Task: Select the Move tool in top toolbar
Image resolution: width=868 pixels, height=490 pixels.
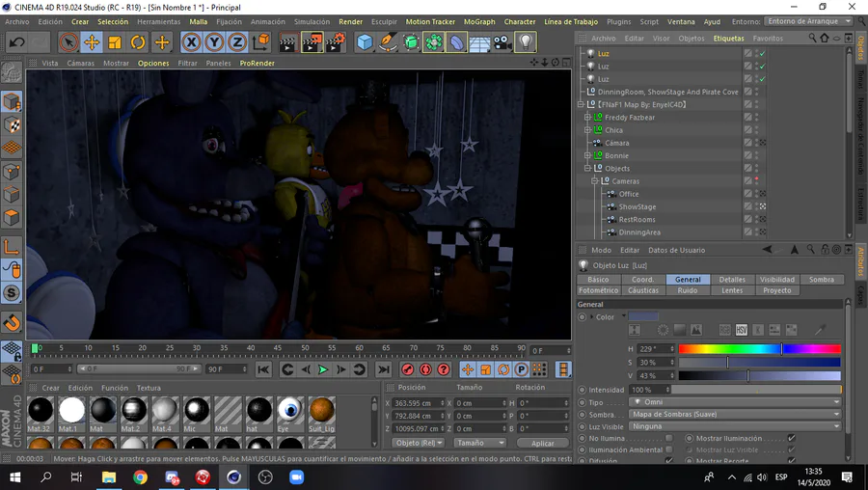Action: (92, 42)
